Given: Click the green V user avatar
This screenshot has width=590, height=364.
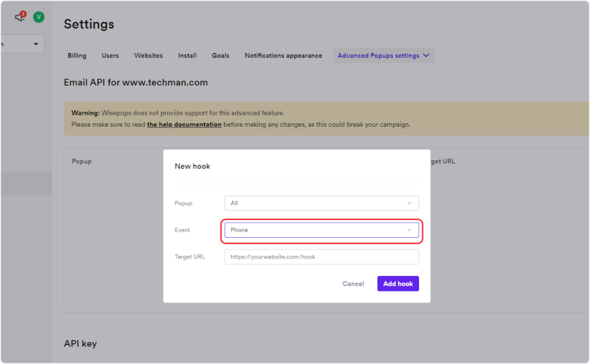Looking at the screenshot, I should 39,17.
